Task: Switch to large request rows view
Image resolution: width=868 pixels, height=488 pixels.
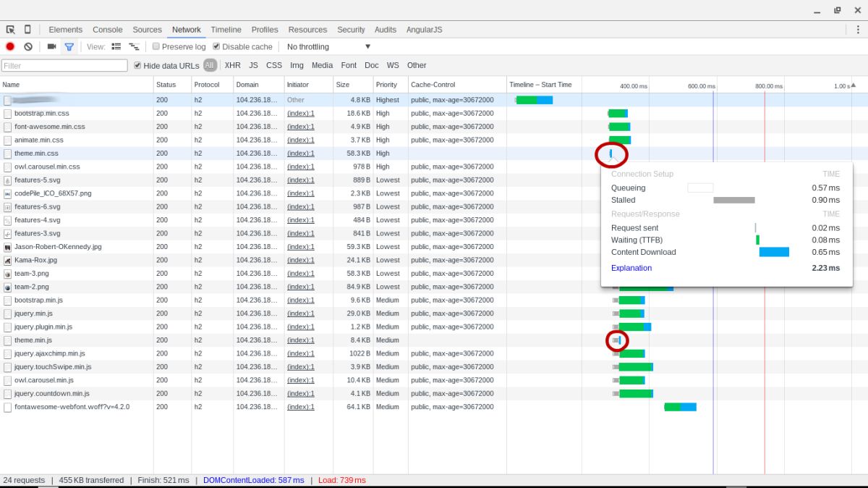Action: coord(116,46)
